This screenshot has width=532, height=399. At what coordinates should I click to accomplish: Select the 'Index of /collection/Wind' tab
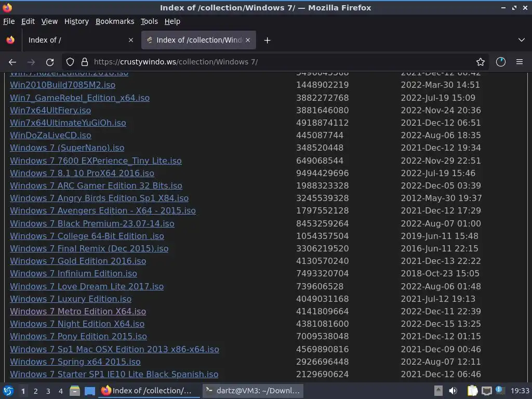point(198,40)
